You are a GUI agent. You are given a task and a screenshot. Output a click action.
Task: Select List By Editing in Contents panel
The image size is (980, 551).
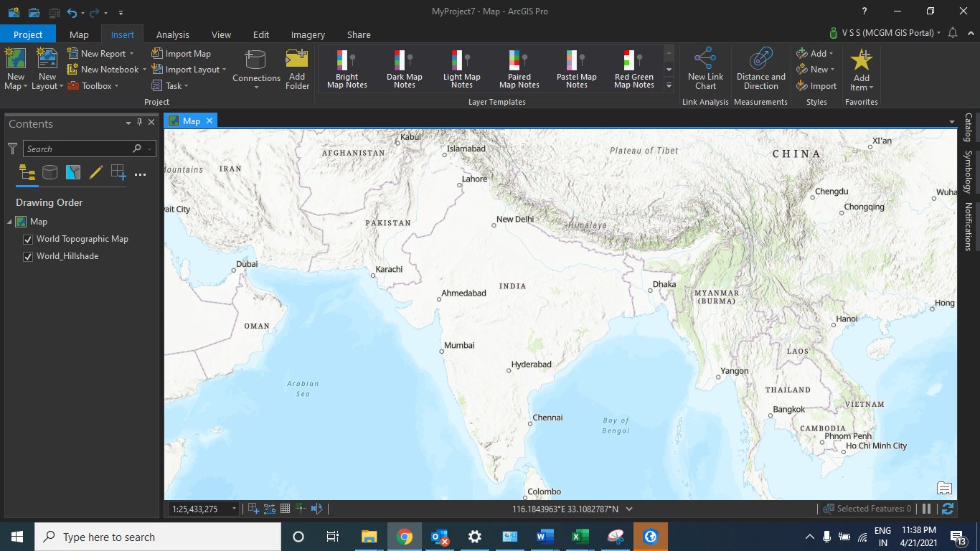(95, 172)
